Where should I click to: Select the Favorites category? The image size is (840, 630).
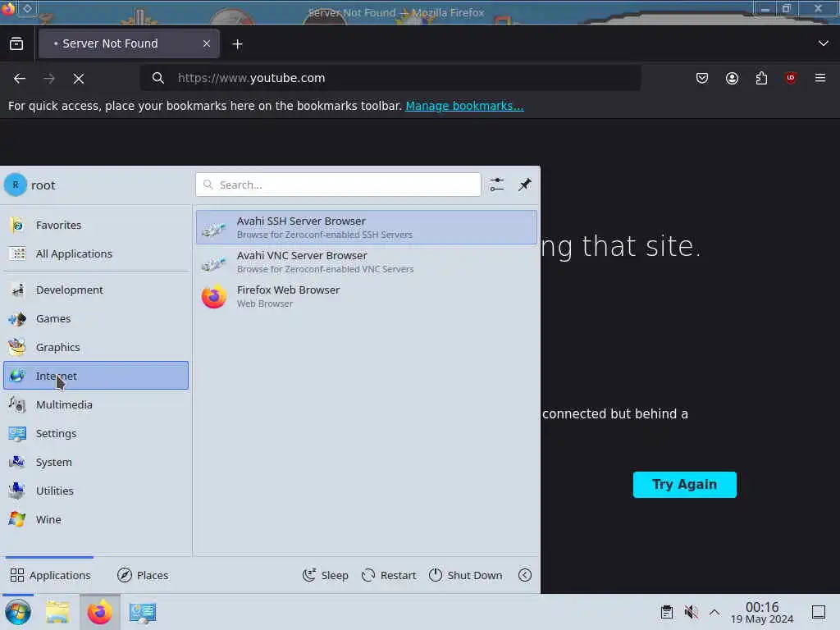click(x=96, y=225)
